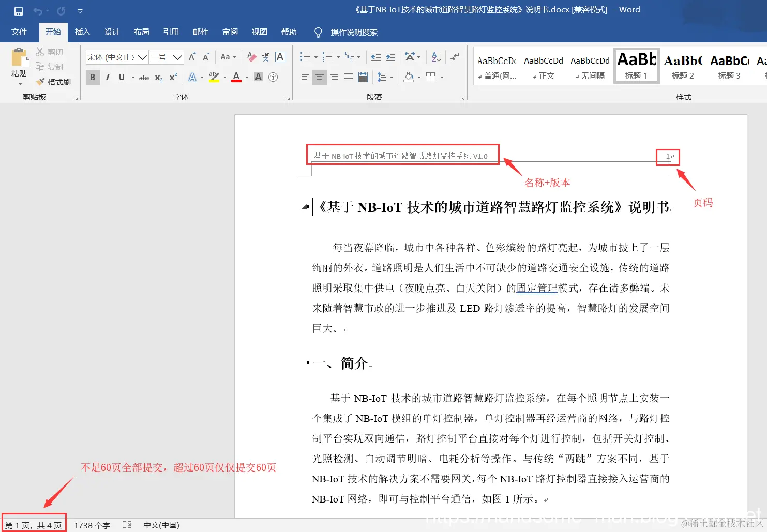Open the numbered list dropdown
This screenshot has height=532, width=767.
(338, 57)
